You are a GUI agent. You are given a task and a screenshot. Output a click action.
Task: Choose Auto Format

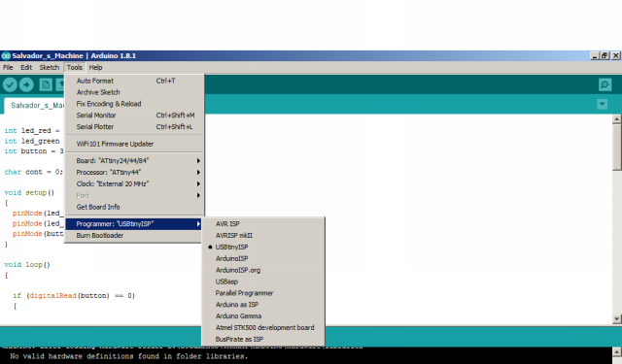pos(134,81)
